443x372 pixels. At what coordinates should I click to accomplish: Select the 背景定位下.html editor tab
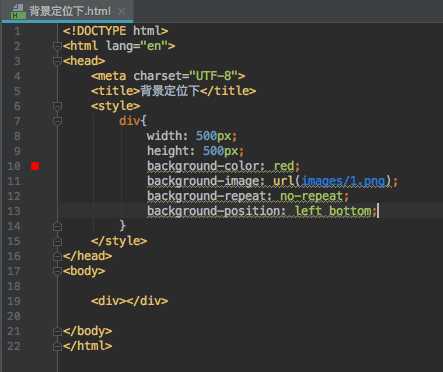point(67,11)
